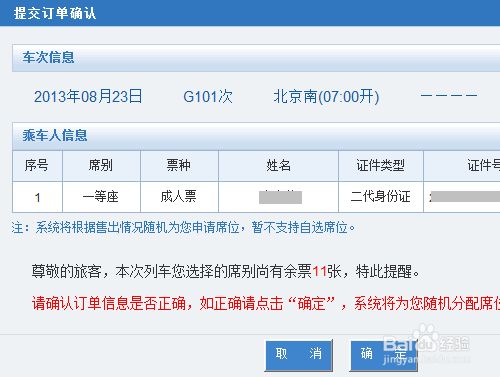Select the 车次信息 section header
Image resolution: width=500 pixels, height=377 pixels.
(x=256, y=58)
